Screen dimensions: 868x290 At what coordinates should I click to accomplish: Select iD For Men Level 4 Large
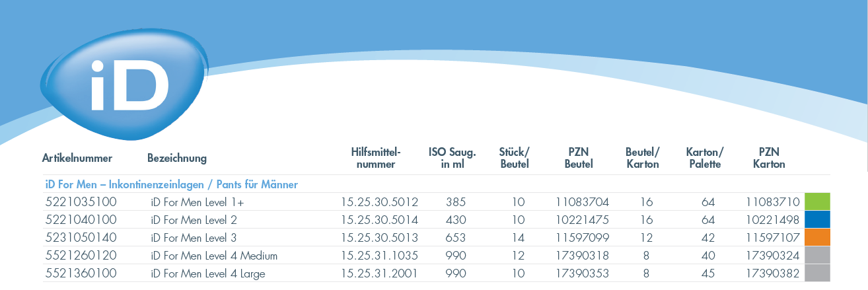pos(208,273)
